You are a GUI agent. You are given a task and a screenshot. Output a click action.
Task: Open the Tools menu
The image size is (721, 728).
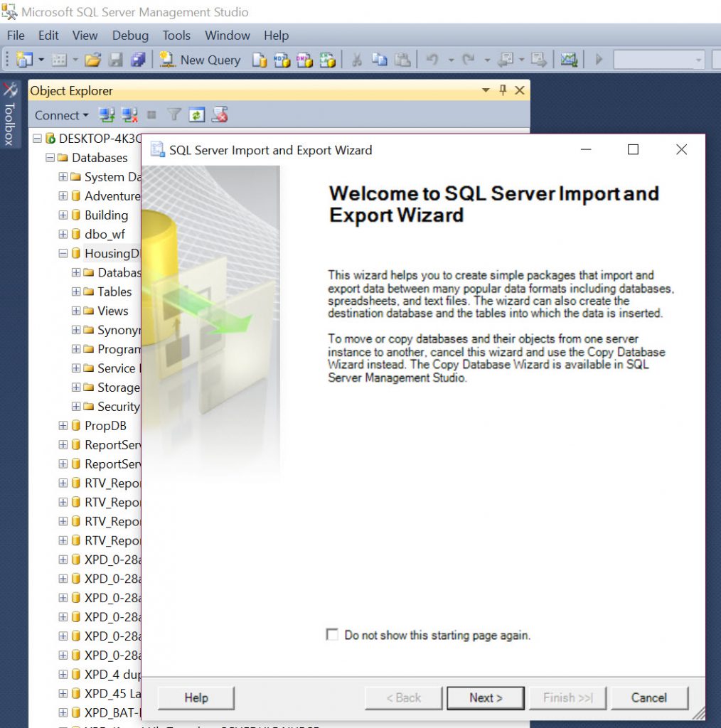(176, 35)
